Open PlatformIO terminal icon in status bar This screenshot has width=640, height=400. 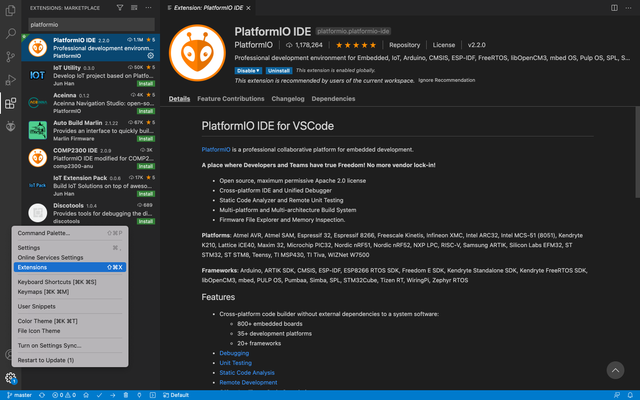click(x=153, y=395)
